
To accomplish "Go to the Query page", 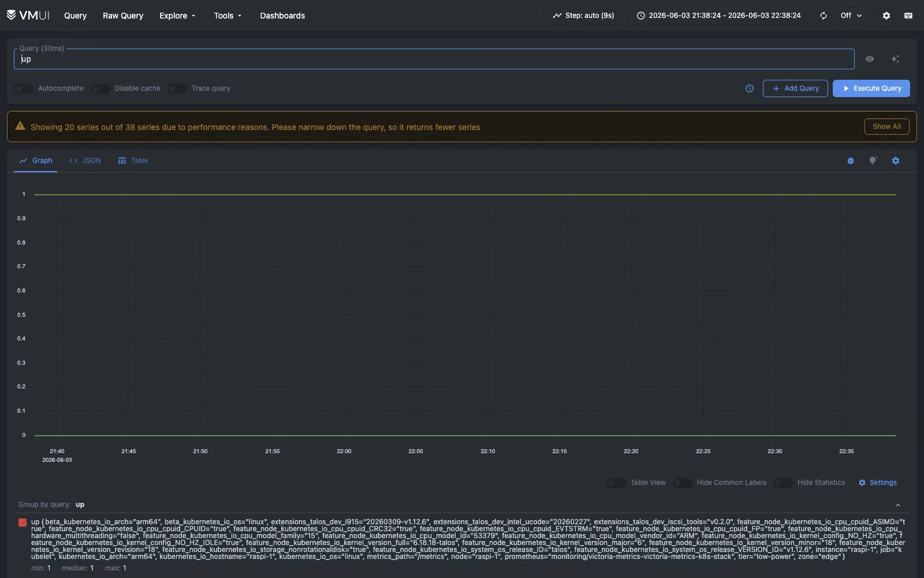I will (x=75, y=16).
